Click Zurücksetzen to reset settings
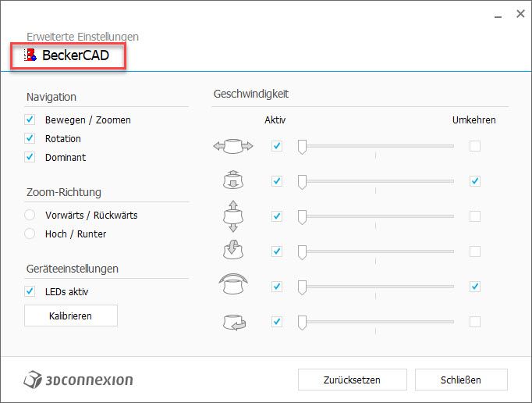 tap(352, 380)
